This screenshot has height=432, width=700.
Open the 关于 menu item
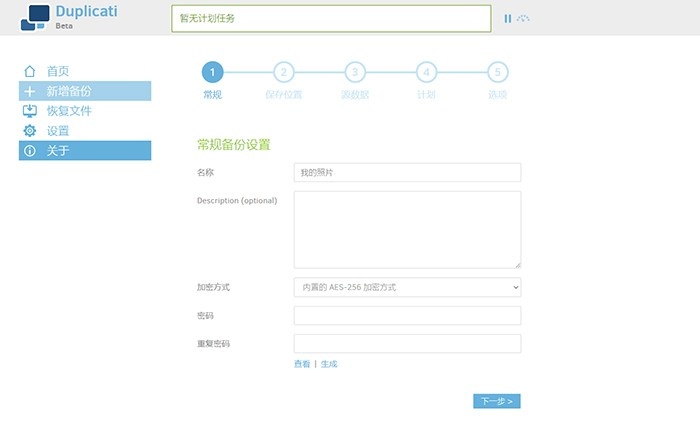click(85, 150)
